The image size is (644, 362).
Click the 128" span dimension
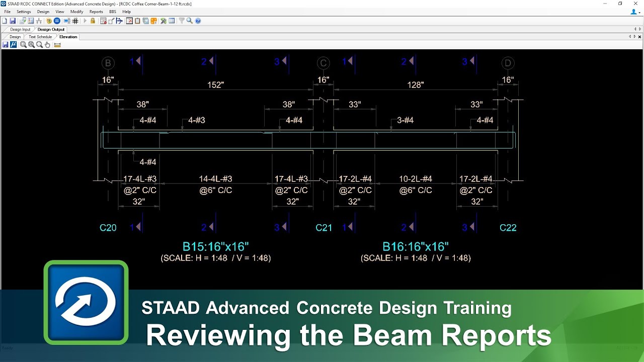point(416,85)
